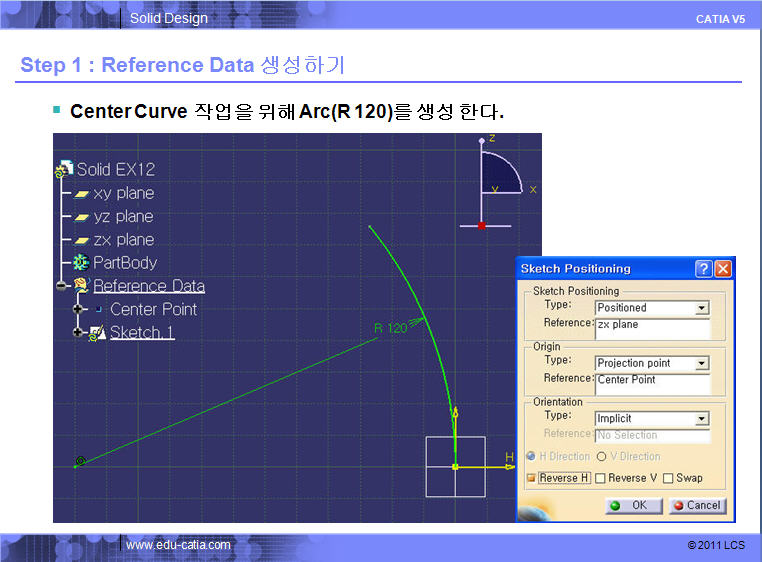Viewport: 762px width, 562px height.
Task: Enable the Reverse V checkbox
Action: click(600, 478)
